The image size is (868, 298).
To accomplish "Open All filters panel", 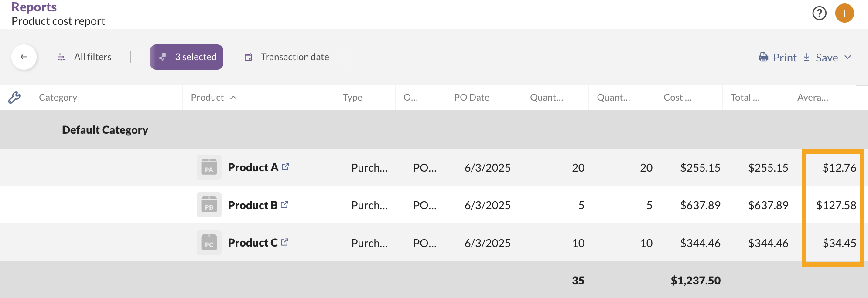I will tap(84, 57).
